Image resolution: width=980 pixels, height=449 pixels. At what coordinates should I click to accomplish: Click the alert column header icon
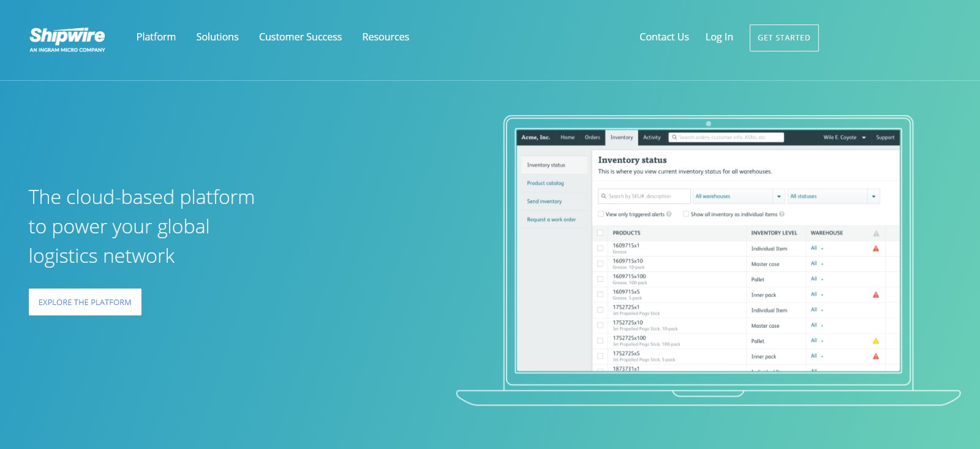[876, 233]
